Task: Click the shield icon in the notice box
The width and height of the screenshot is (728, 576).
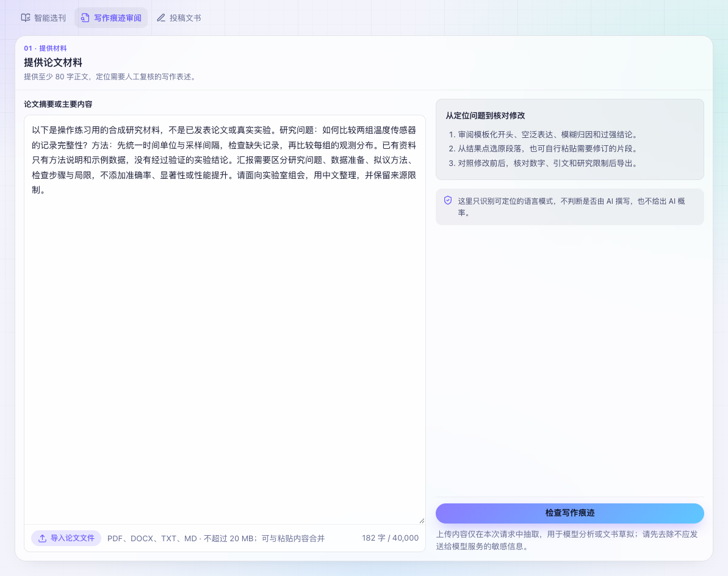Action: pyautogui.click(x=447, y=201)
